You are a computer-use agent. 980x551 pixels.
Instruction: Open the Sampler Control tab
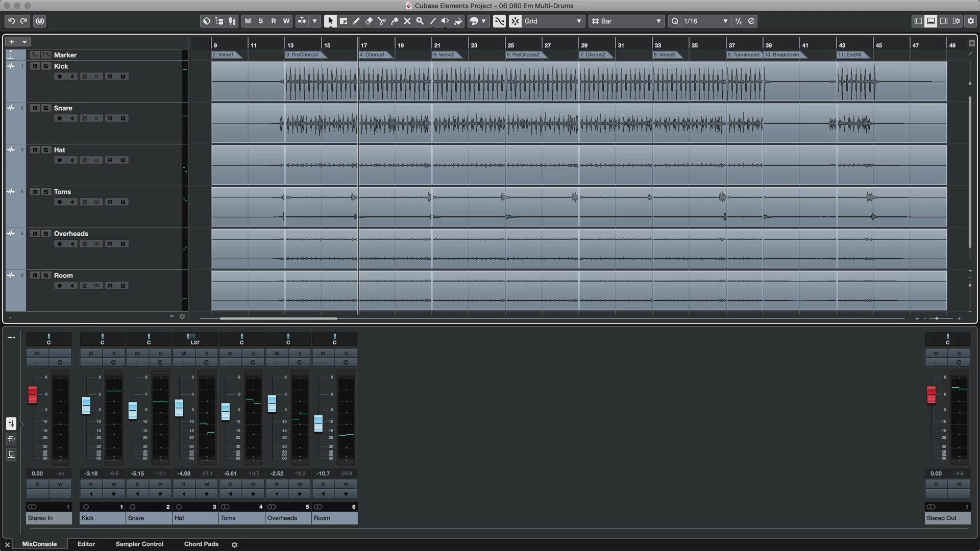pyautogui.click(x=139, y=544)
